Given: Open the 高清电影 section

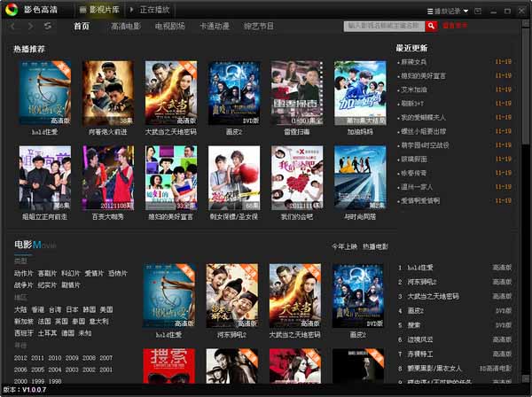Looking at the screenshot, I should pyautogui.click(x=126, y=26).
